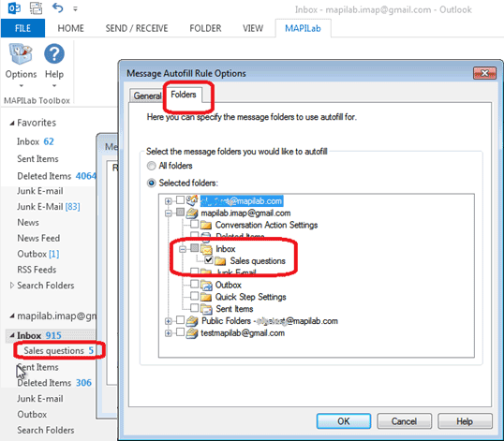Open the Quick Access Toolbar customize arrow
This screenshot has width=504, height=441.
click(x=75, y=9)
